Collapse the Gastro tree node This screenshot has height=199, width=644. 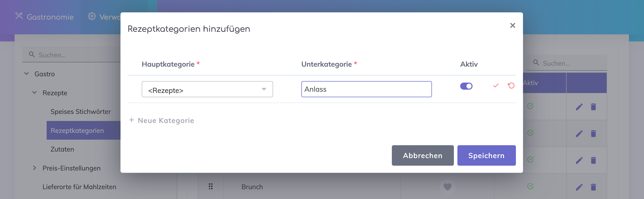pos(26,74)
